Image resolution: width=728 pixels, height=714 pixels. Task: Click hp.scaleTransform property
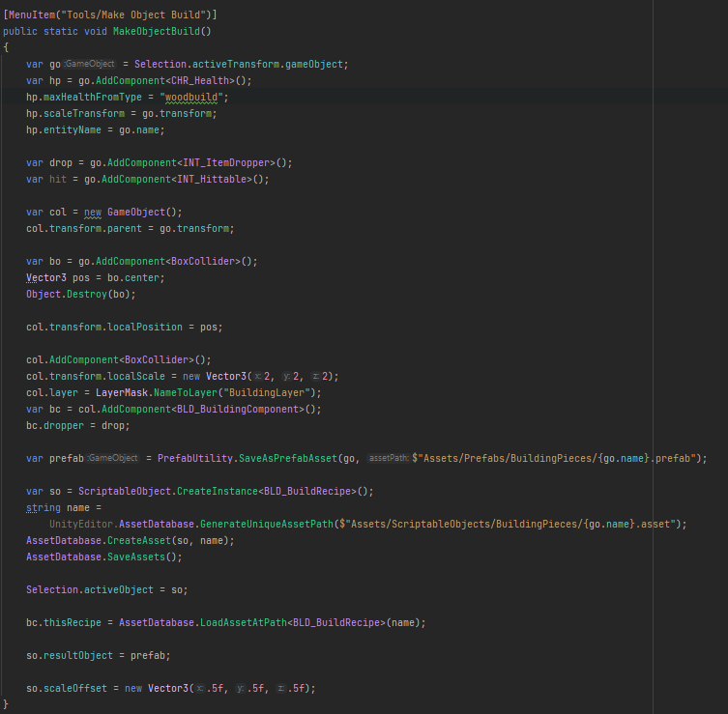tap(75, 114)
